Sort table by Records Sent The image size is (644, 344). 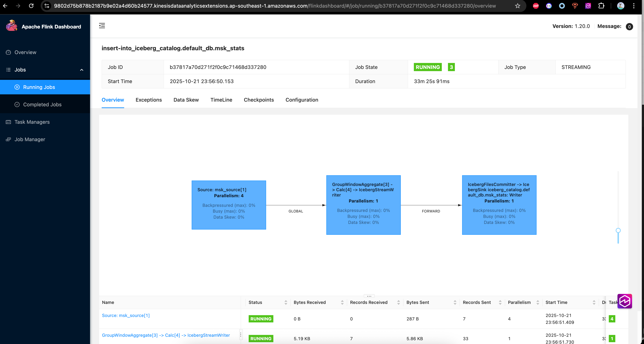500,302
